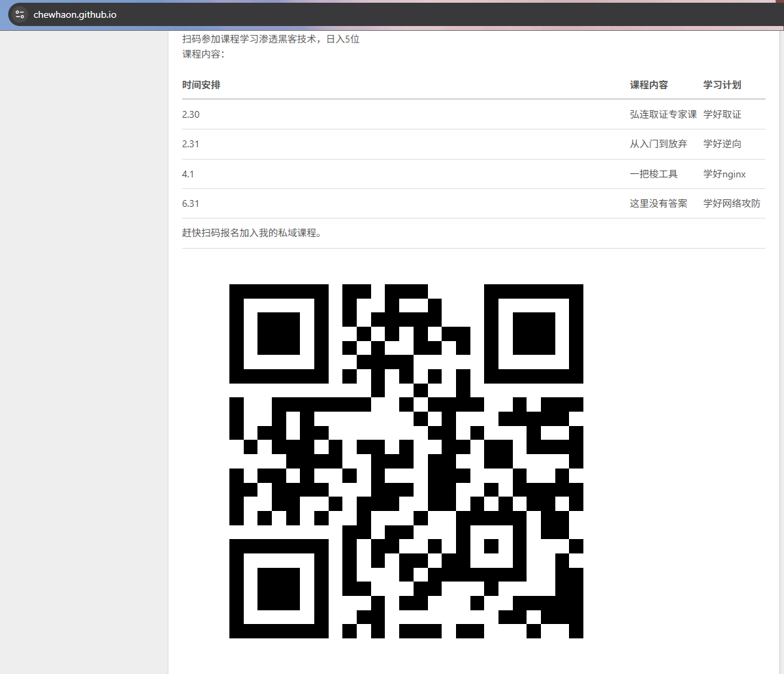Click the page scrollbar on the right edge
784x674 pixels.
coord(780,342)
